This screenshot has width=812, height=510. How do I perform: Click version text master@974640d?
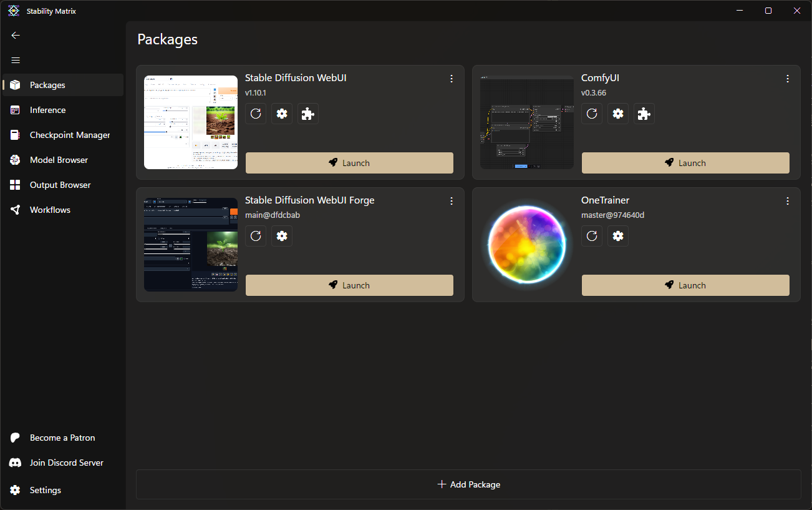click(612, 215)
